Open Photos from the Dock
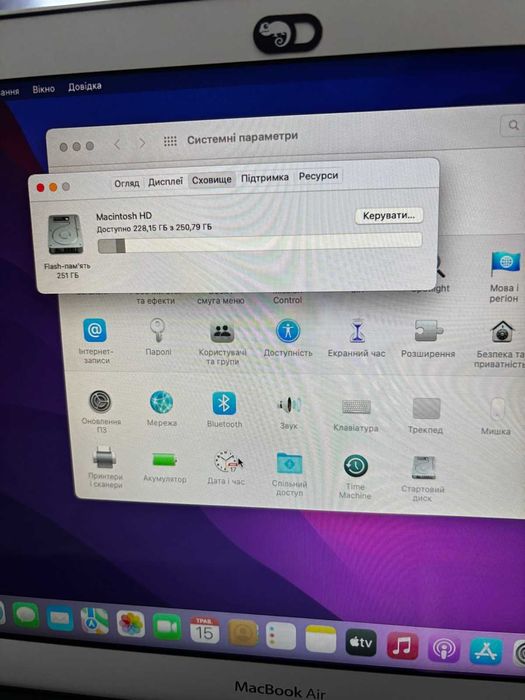 point(130,624)
